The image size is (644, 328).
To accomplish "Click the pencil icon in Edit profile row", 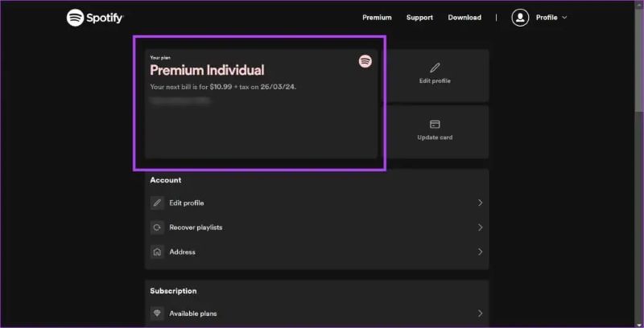I will click(x=157, y=203).
